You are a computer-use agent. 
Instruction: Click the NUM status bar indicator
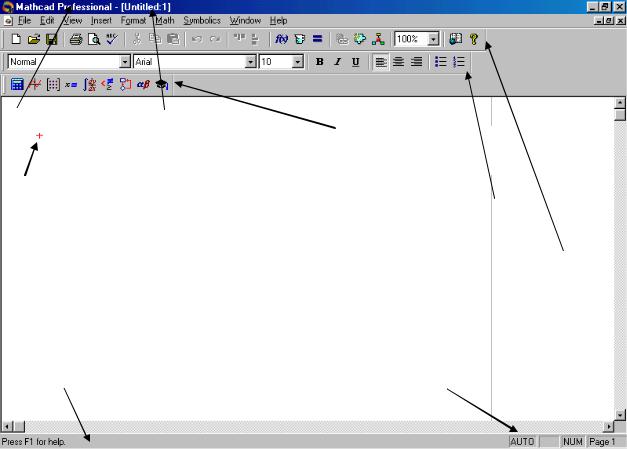click(573, 442)
